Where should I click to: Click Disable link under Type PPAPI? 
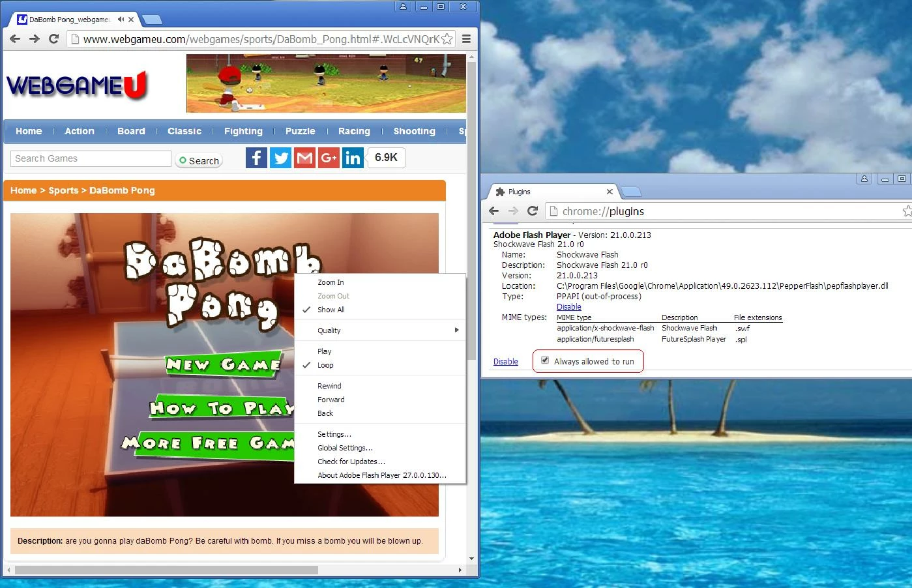[569, 307]
